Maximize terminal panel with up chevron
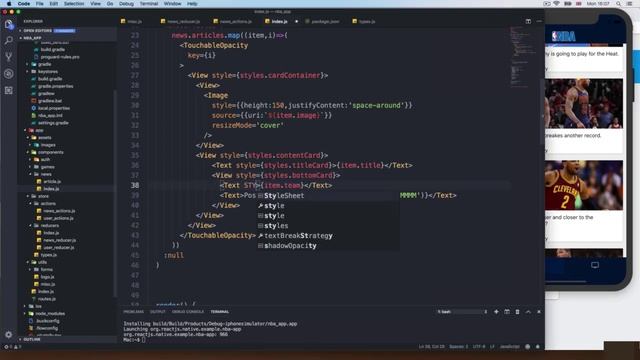This screenshot has height=360, width=640. pyautogui.click(x=528, y=312)
